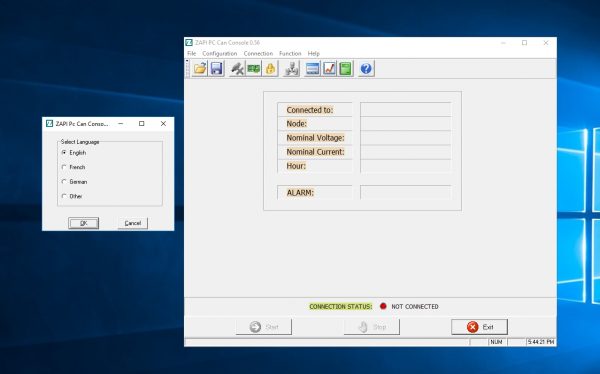Image resolution: width=600 pixels, height=374 pixels.
Task: Open the Connection menu
Action: (x=258, y=54)
